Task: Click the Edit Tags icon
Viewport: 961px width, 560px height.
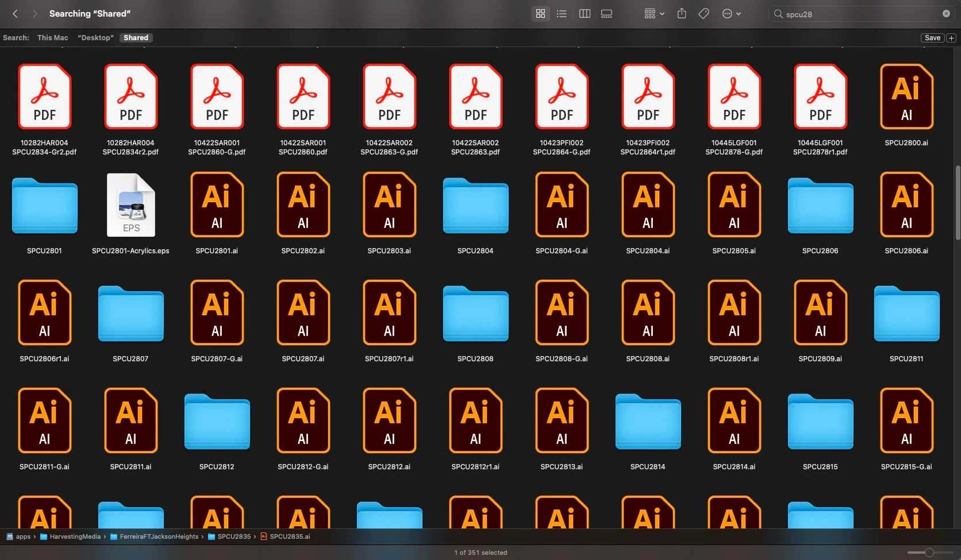Action: pyautogui.click(x=704, y=14)
